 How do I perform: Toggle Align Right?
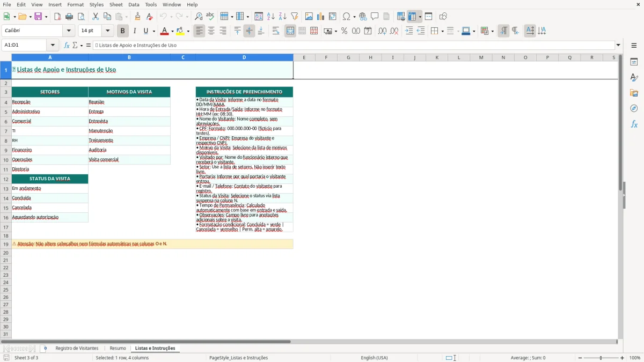(223, 31)
